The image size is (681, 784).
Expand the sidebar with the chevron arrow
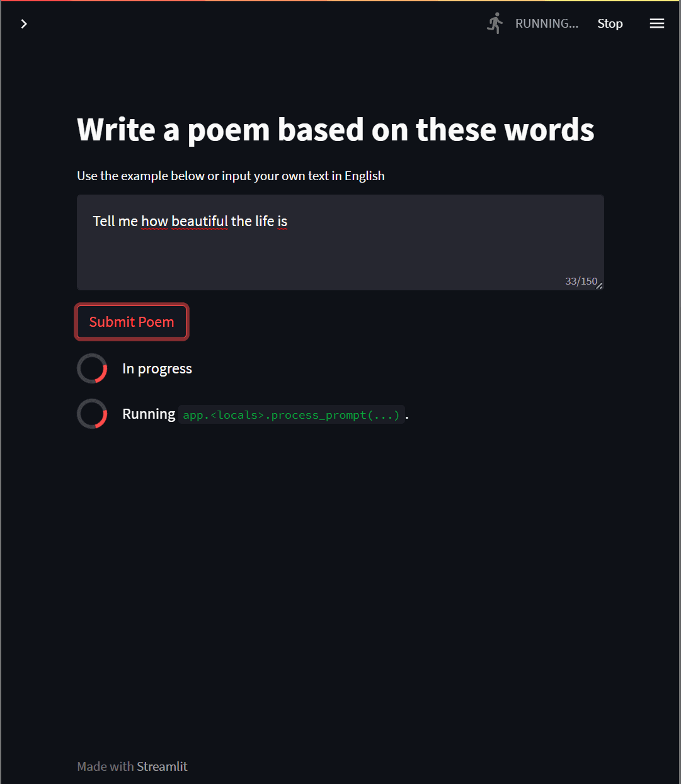click(24, 24)
